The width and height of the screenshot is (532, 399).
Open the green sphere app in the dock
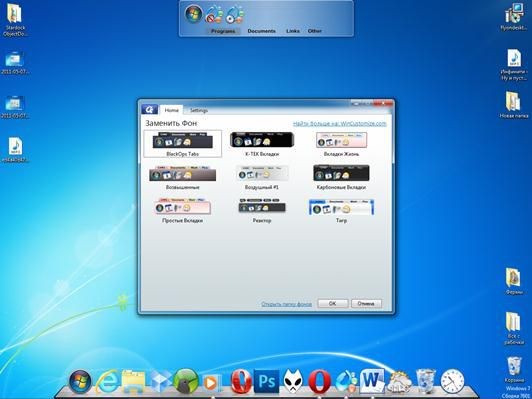[x=186, y=381]
